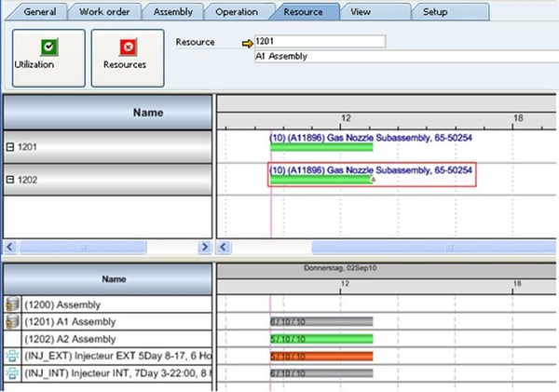Click the small warning marker on 1202 bar
This screenshot has width=559, height=392.
pos(374,180)
